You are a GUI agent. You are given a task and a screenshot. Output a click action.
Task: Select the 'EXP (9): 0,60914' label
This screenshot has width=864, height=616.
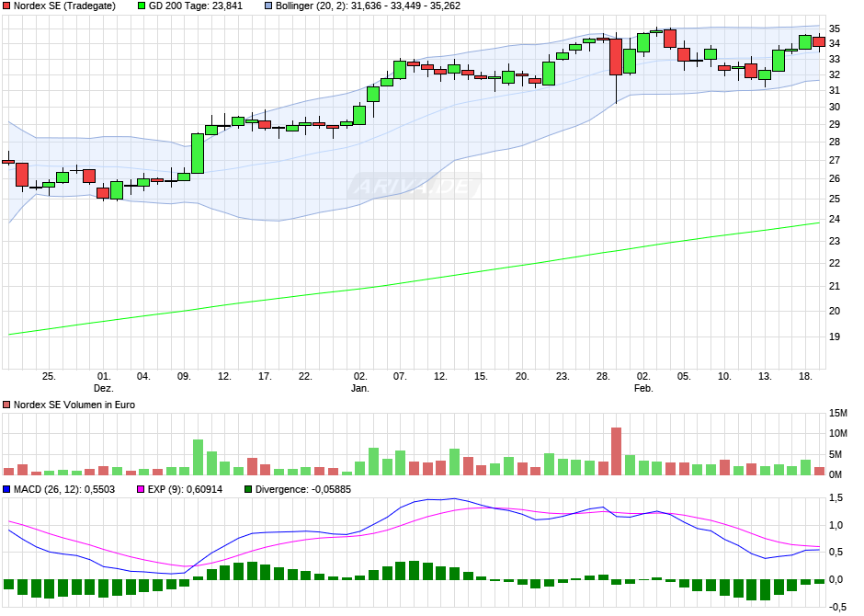185,489
